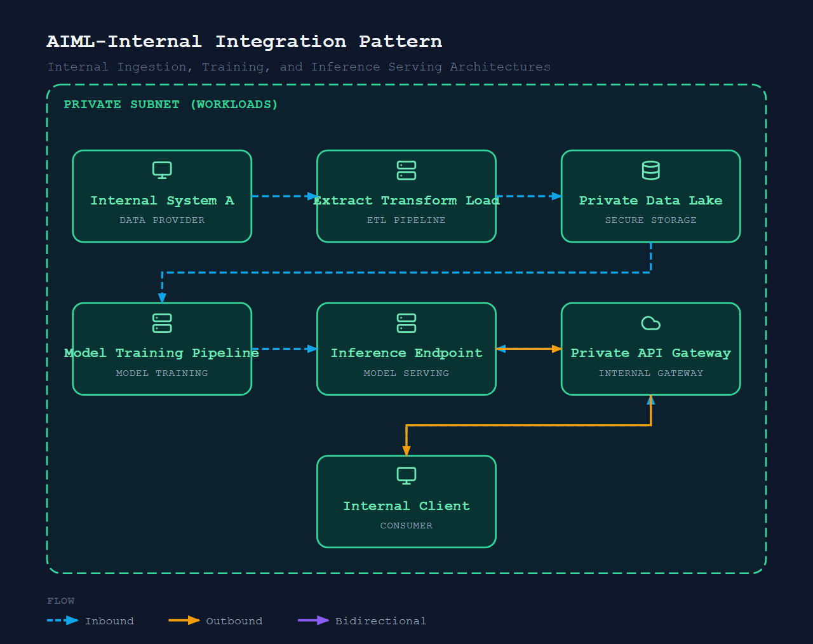This screenshot has height=644, width=813.
Task: Select the Internal System A title
Action: click(x=162, y=201)
